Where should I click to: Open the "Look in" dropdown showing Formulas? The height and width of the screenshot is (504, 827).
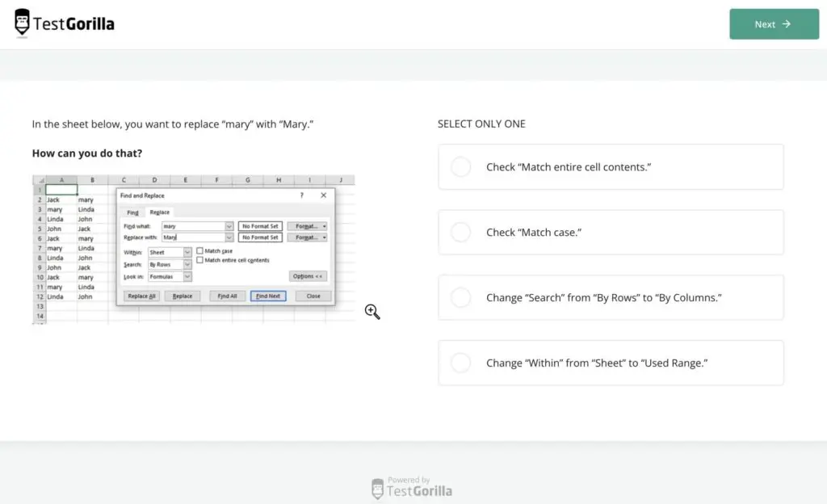pos(187,276)
